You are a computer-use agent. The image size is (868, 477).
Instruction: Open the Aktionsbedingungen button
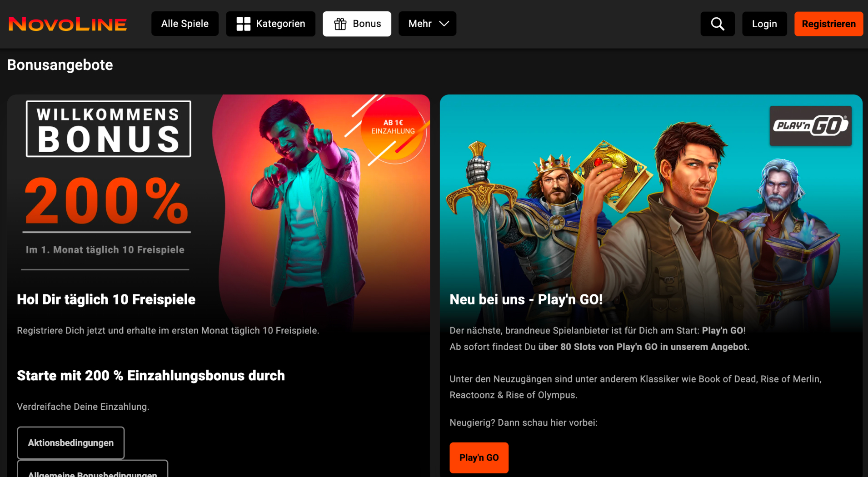click(x=71, y=443)
